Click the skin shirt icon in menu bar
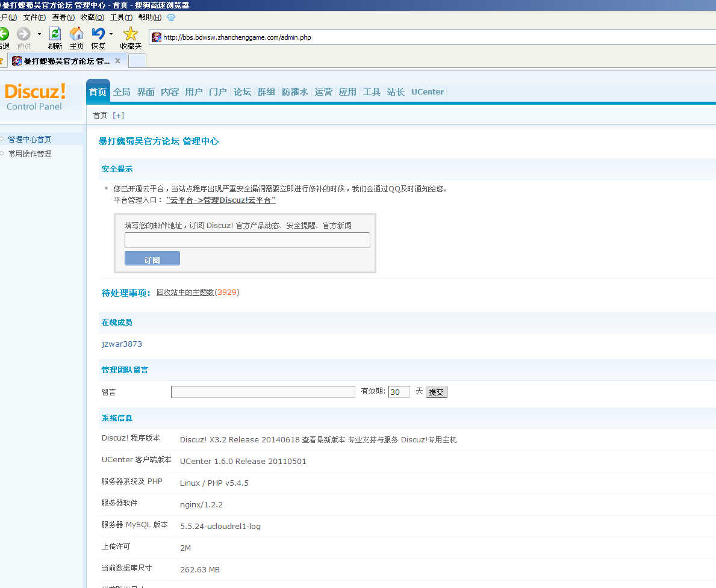 click(x=171, y=17)
